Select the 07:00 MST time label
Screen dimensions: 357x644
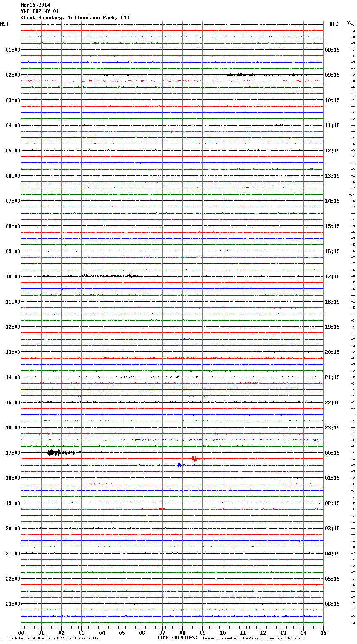click(13, 201)
